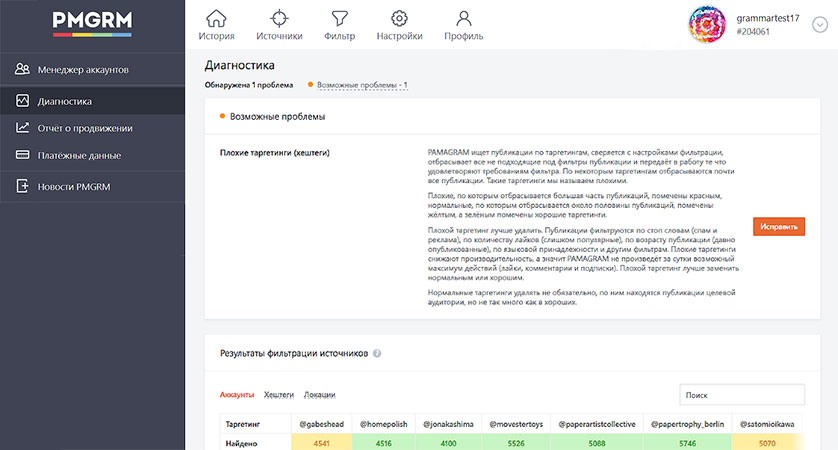
Task: Open the Профиль person icon
Action: tap(463, 19)
